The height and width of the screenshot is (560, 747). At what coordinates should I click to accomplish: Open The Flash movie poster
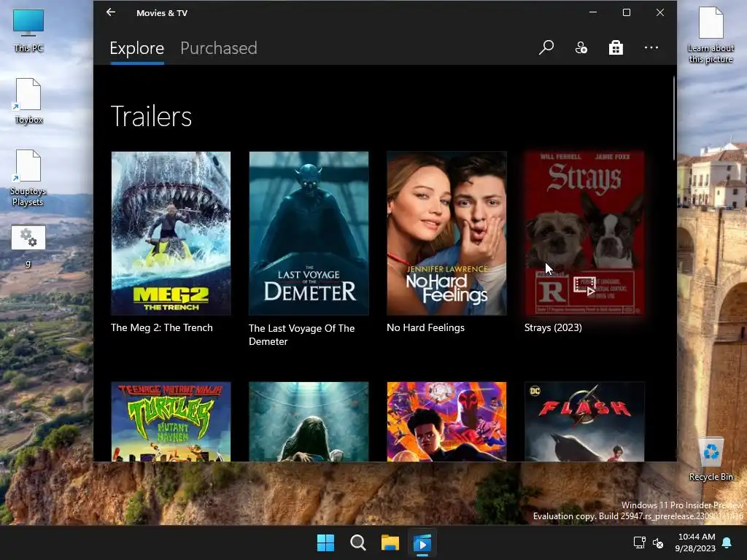[x=584, y=421]
